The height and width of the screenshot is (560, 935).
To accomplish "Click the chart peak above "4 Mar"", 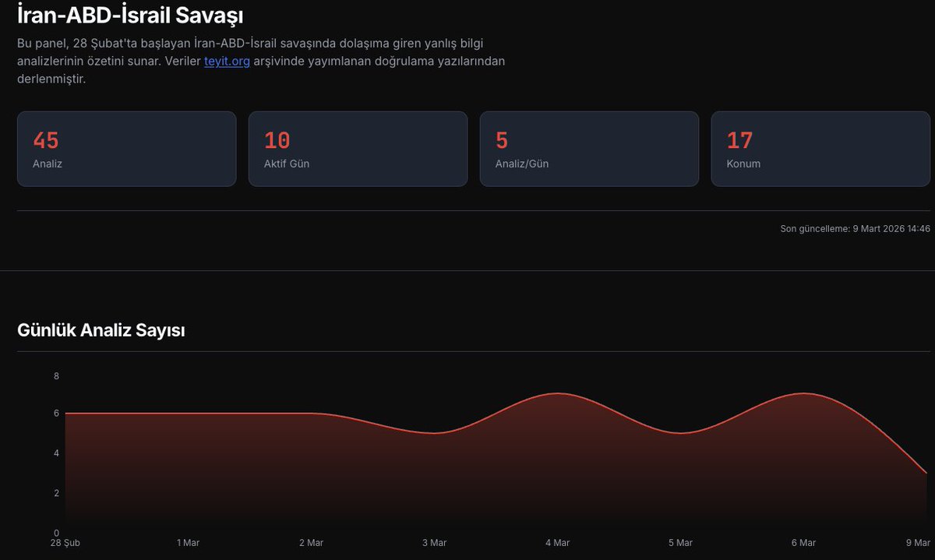I will click(x=557, y=395).
